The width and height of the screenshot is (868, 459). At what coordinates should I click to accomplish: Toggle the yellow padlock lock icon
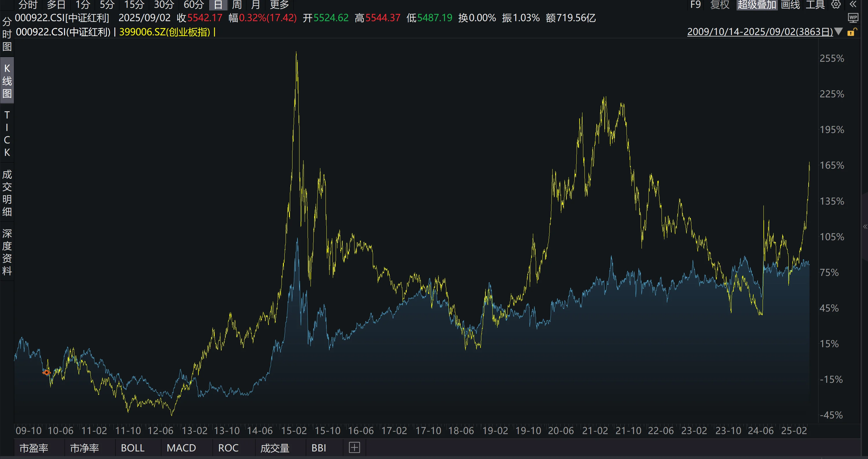(852, 32)
